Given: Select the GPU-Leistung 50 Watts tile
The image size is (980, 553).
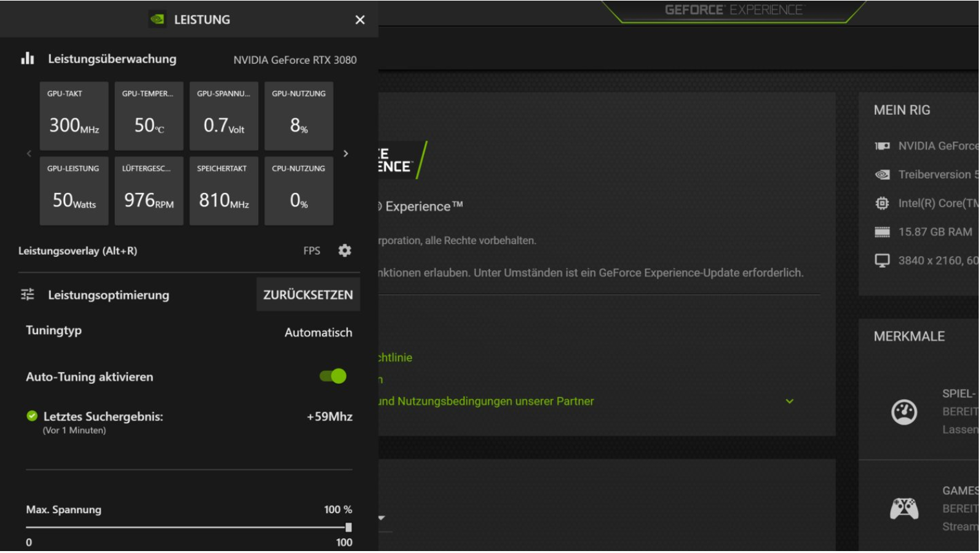Looking at the screenshot, I should click(74, 191).
